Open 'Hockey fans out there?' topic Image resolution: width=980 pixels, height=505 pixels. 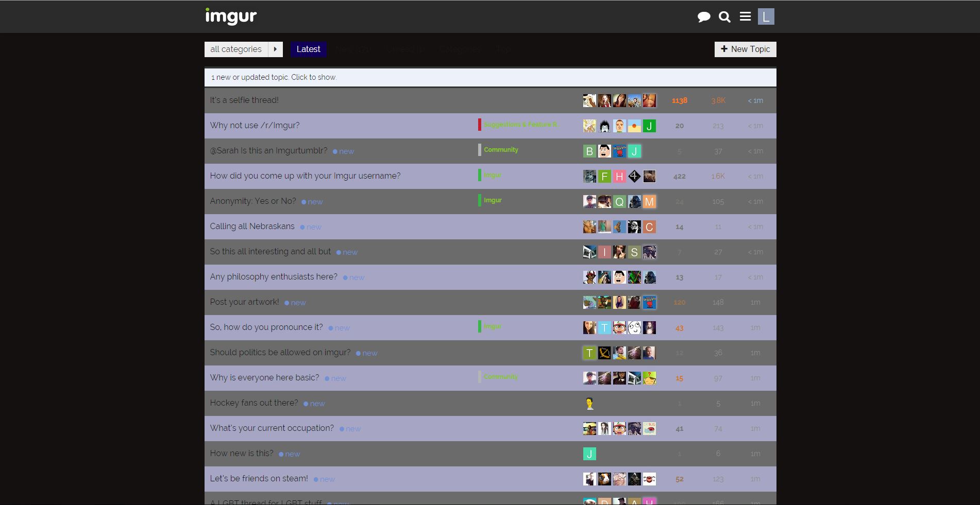coord(254,403)
